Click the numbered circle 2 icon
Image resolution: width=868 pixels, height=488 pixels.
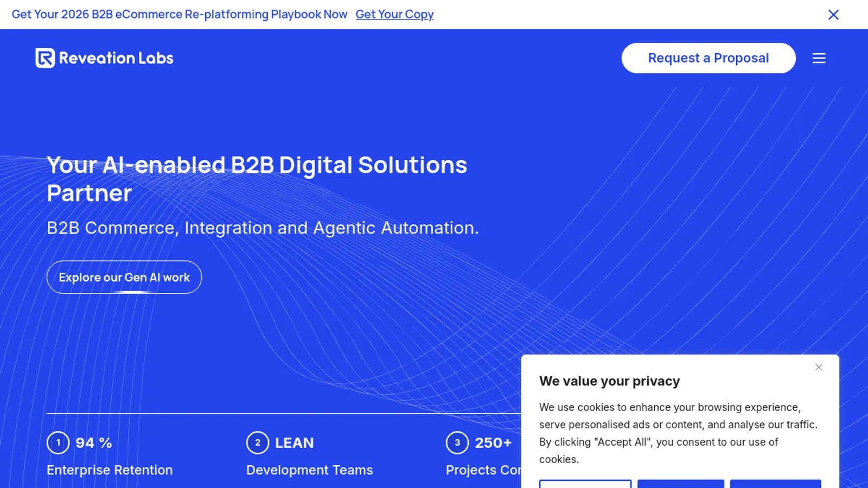pyautogui.click(x=258, y=442)
